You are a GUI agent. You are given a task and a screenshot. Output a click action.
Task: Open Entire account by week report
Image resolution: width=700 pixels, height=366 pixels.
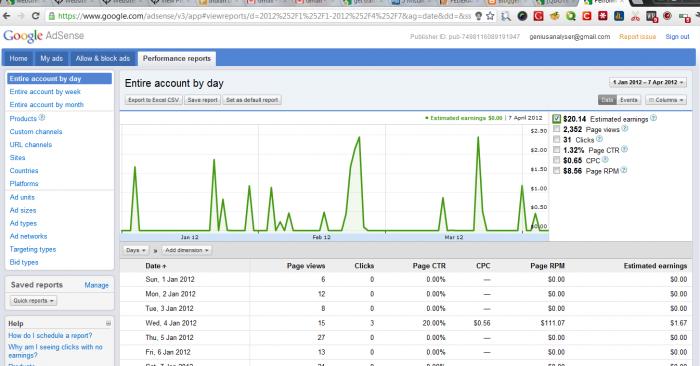point(45,92)
